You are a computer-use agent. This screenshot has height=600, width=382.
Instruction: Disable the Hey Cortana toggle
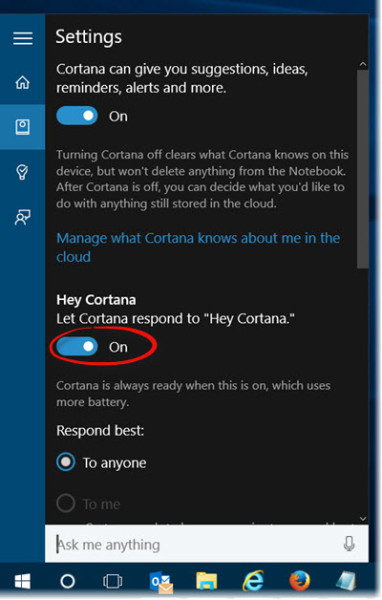(x=77, y=347)
